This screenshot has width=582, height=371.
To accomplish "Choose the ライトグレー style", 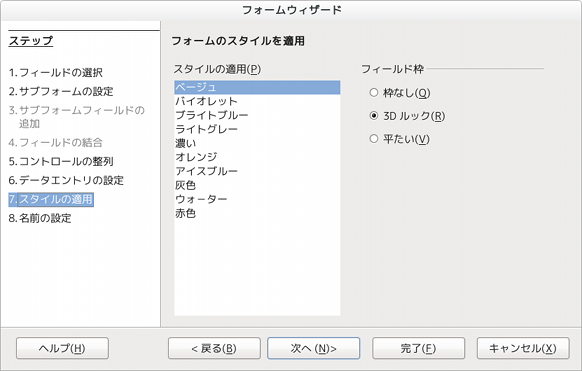I will 257,129.
